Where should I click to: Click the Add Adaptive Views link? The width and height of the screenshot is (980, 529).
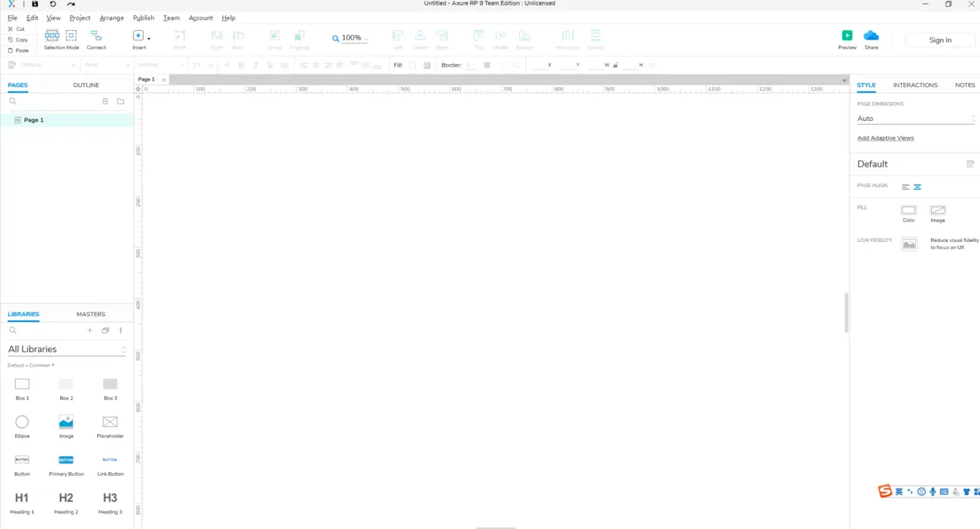(x=886, y=138)
